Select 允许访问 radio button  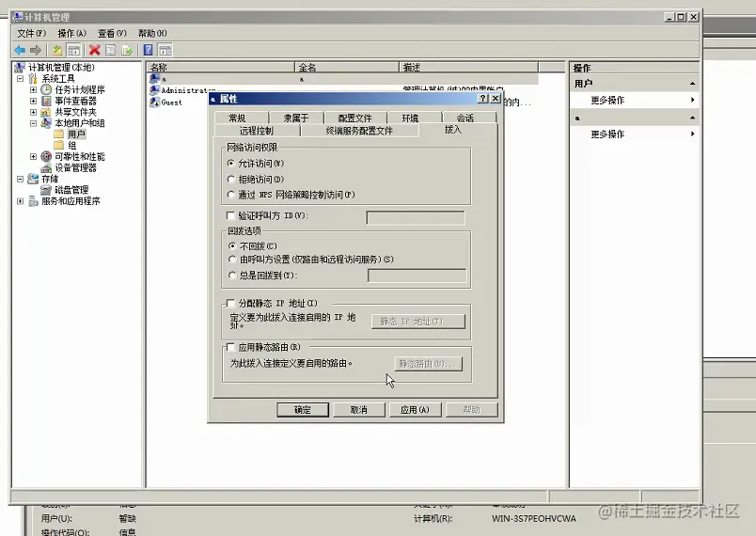[x=231, y=164]
